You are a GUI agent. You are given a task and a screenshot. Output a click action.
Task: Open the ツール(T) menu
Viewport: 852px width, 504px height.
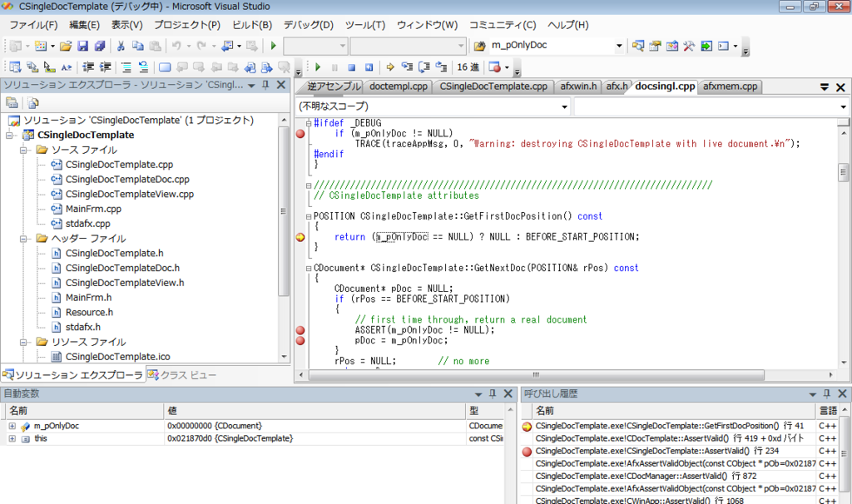[364, 25]
